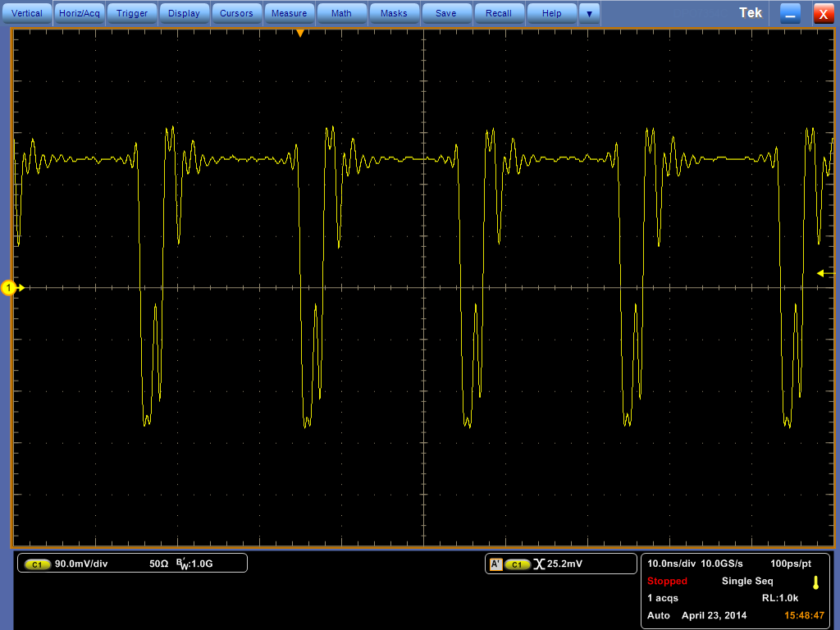Click the RL:1.0k record length readout
The width and height of the screenshot is (840, 630).
pos(780,598)
